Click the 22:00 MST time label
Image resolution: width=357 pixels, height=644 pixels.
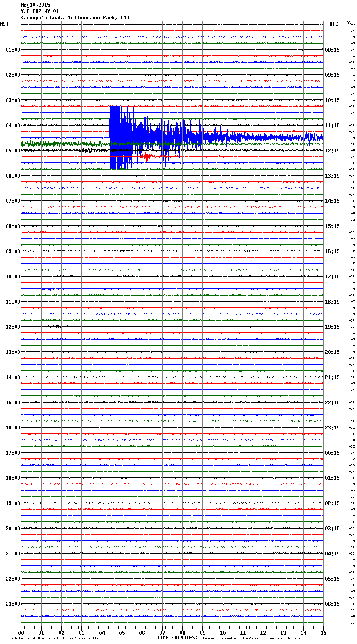(13, 579)
